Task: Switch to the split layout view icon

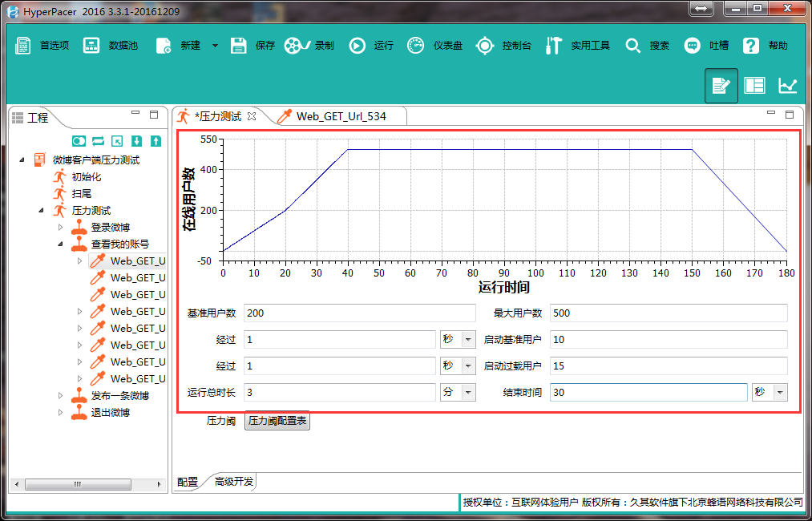Action: (x=754, y=86)
